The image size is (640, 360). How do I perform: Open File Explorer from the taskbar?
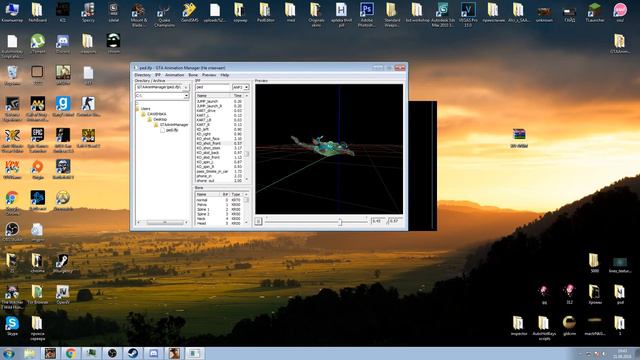29,353
